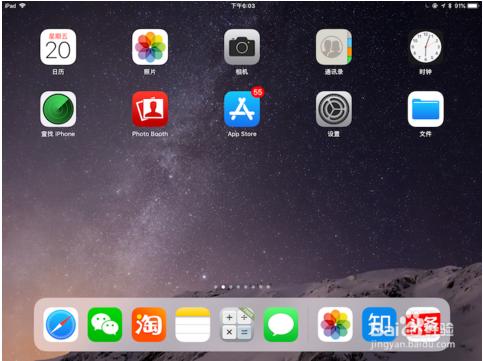Open the Clock app (时钟)
Viewport: 483px width, 361px height.
coord(426,47)
